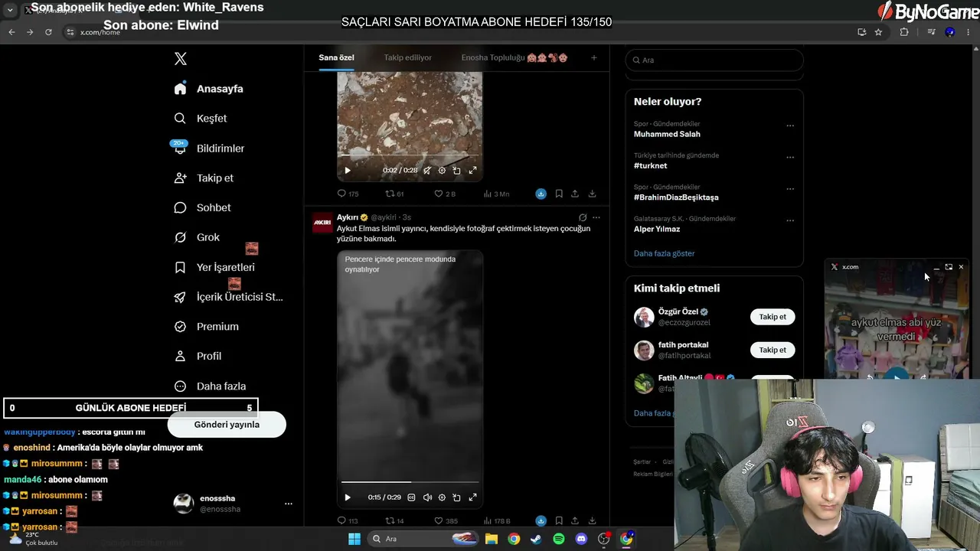Image resolution: width=980 pixels, height=551 pixels.
Task: Click the Gönderi yayınla button
Action: click(x=227, y=425)
